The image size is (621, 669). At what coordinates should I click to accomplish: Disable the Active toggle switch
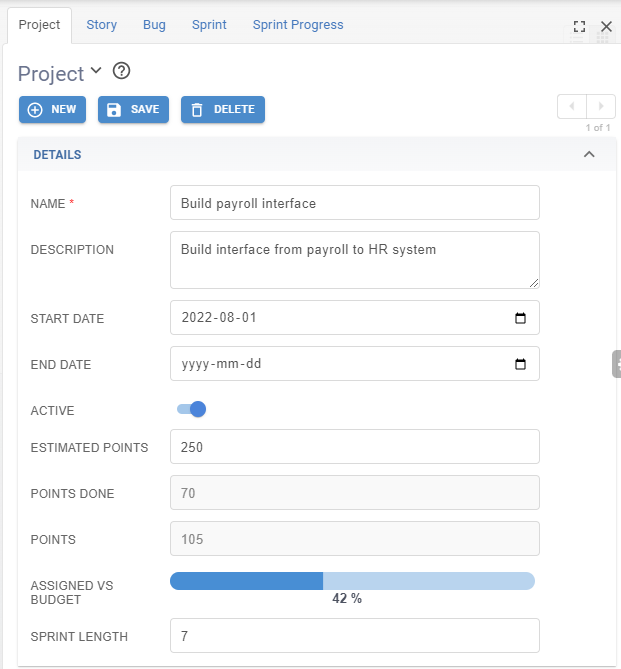(192, 409)
